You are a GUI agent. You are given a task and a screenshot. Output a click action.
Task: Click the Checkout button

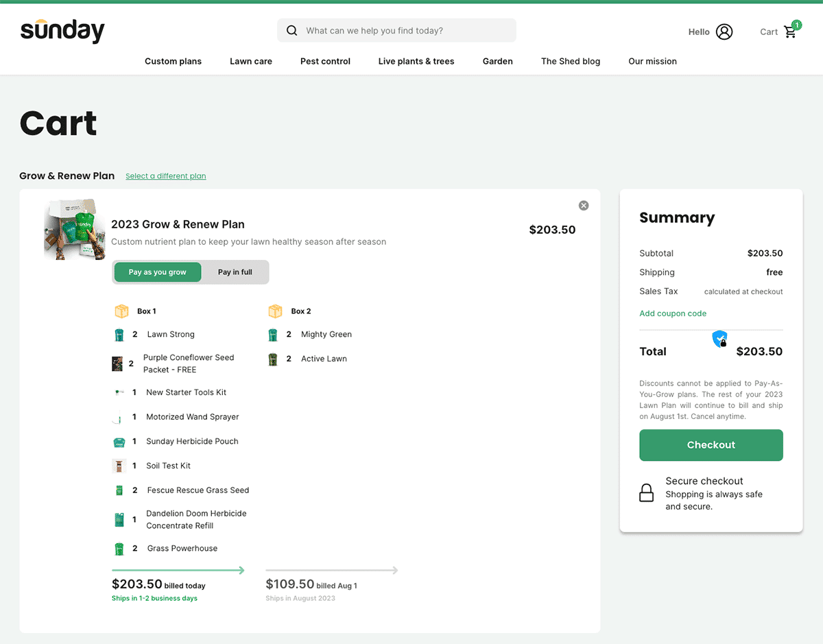pos(711,445)
